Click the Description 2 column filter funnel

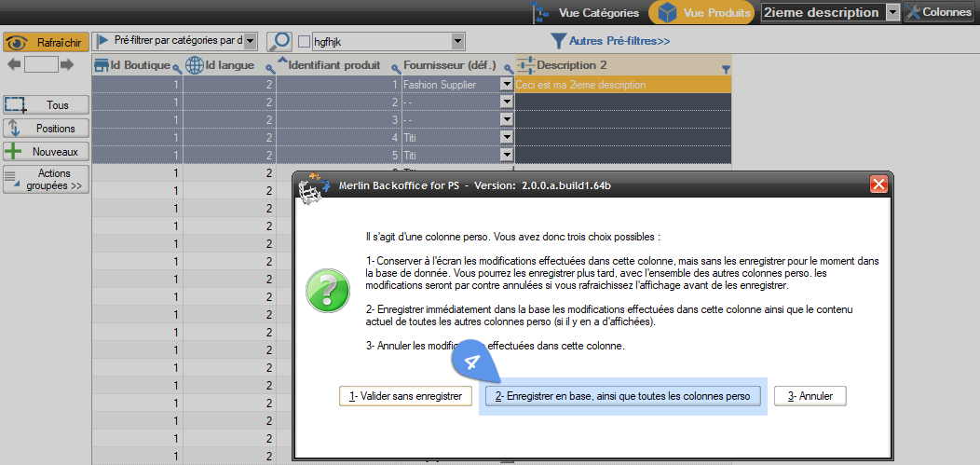pyautogui.click(x=726, y=69)
